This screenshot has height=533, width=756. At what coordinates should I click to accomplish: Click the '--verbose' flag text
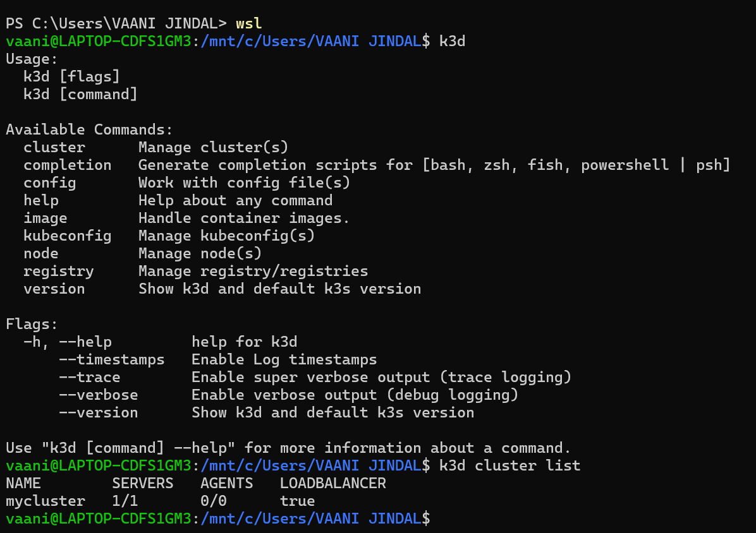tap(98, 395)
